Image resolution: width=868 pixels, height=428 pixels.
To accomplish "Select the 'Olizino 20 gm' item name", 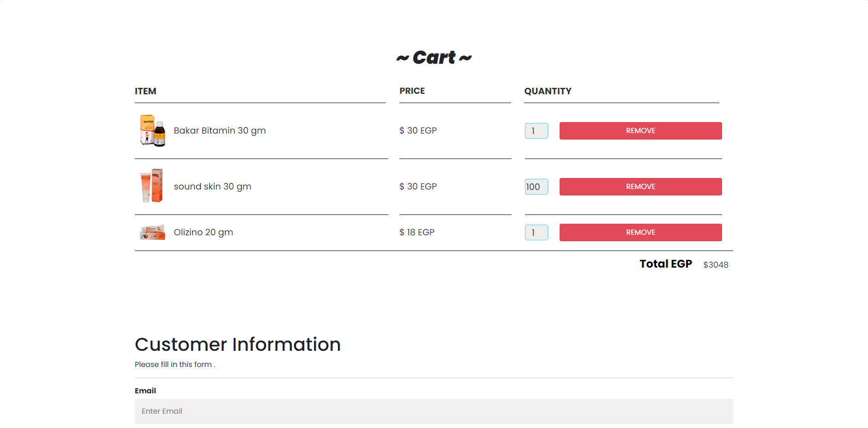I will tap(203, 232).
